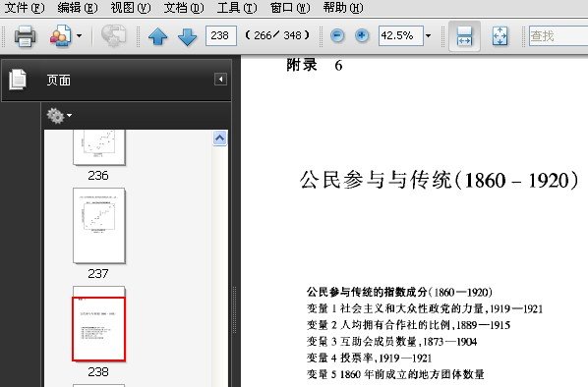Toggle the fit width scrolling mode
This screenshot has height=387, width=588.
pyautogui.click(x=464, y=36)
